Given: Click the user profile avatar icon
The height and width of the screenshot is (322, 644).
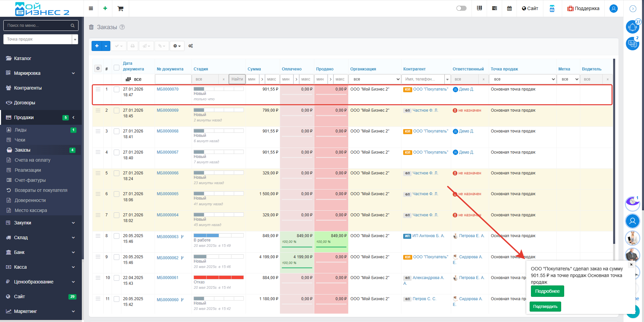Looking at the screenshot, I should [613, 8].
